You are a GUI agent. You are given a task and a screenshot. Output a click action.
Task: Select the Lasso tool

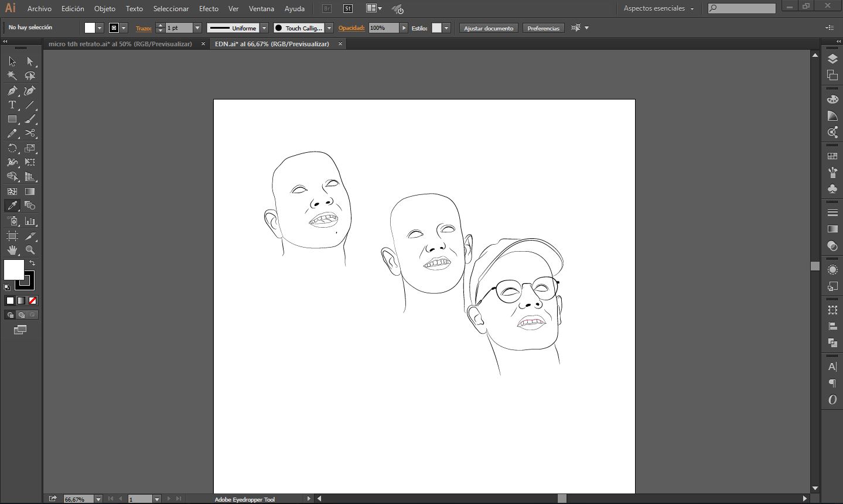30,76
